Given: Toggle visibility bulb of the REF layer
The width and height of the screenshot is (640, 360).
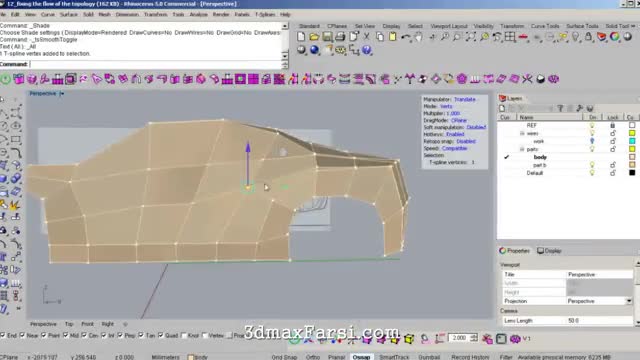Looking at the screenshot, I should pos(592,125).
